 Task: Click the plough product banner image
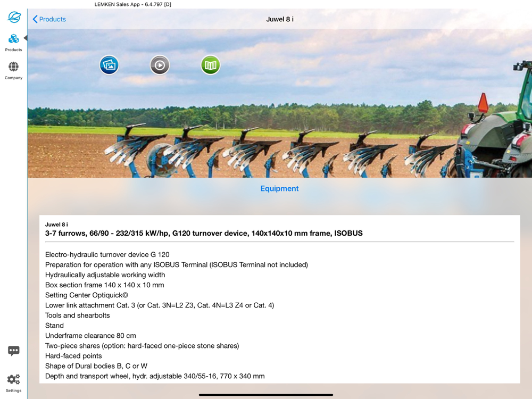(x=280, y=104)
